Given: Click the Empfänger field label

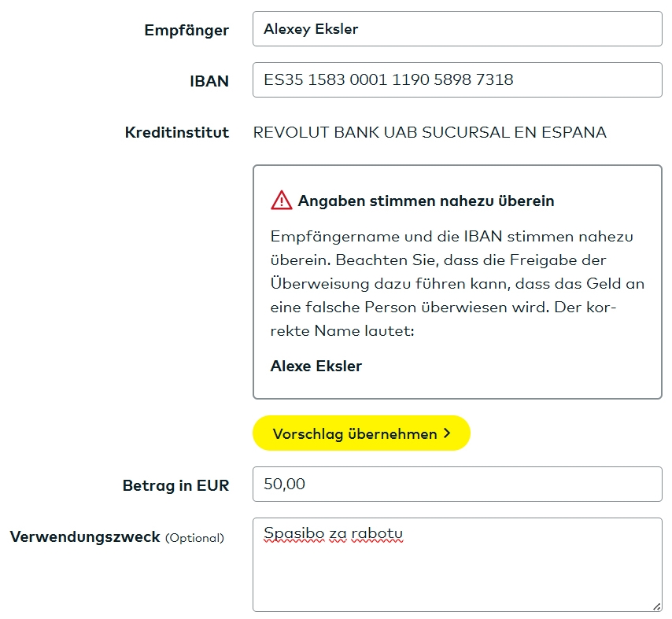Looking at the screenshot, I should tap(186, 30).
